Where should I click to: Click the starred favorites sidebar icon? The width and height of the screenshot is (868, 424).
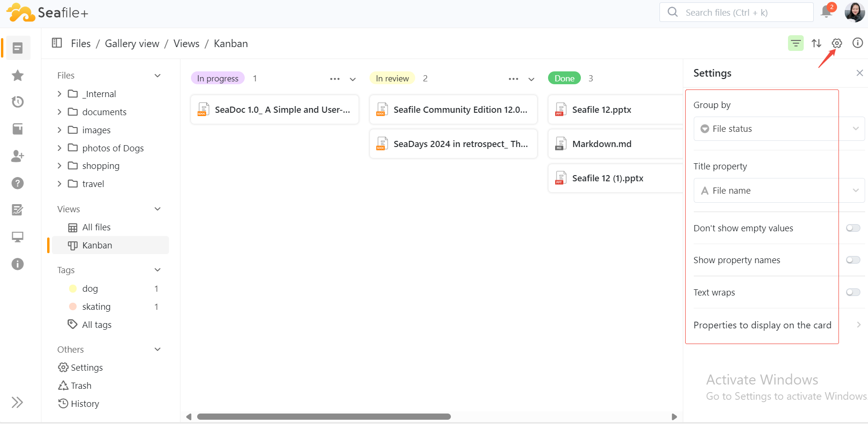(x=18, y=75)
